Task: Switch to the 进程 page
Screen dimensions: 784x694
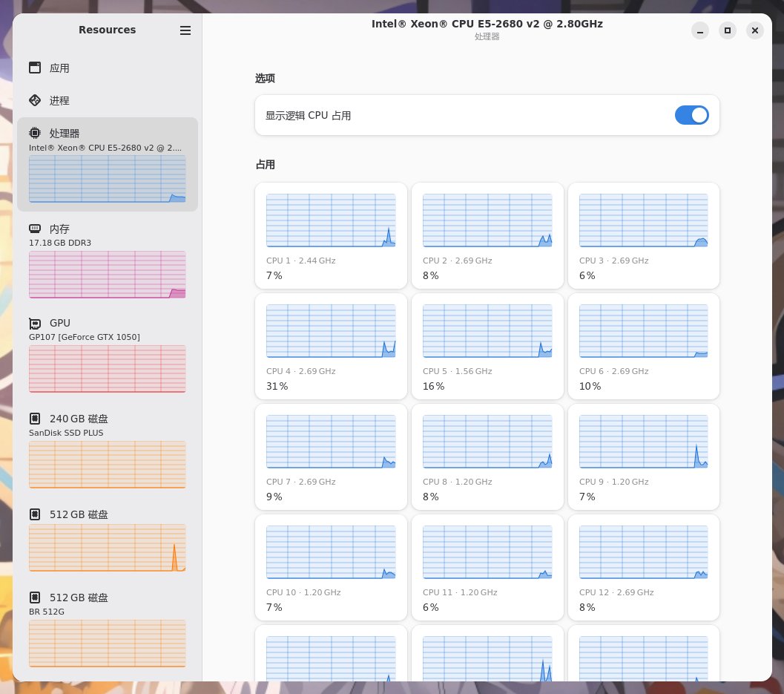Action: point(108,100)
